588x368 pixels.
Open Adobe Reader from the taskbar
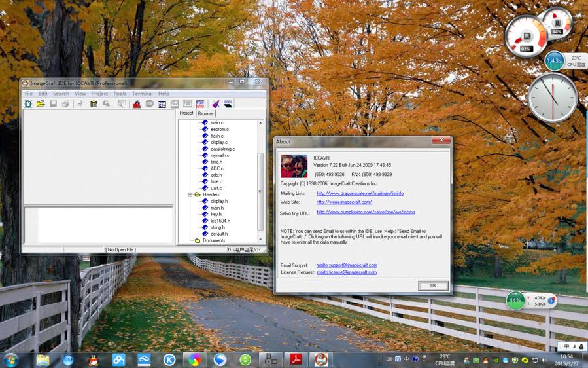coord(296,359)
